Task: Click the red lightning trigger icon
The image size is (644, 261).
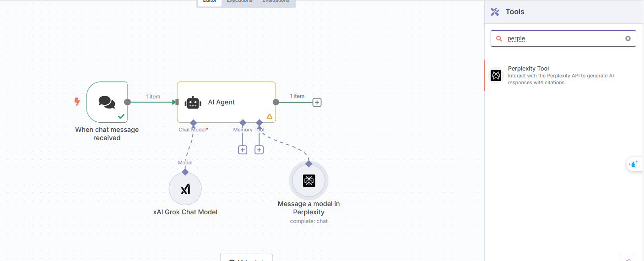Action: [x=77, y=102]
